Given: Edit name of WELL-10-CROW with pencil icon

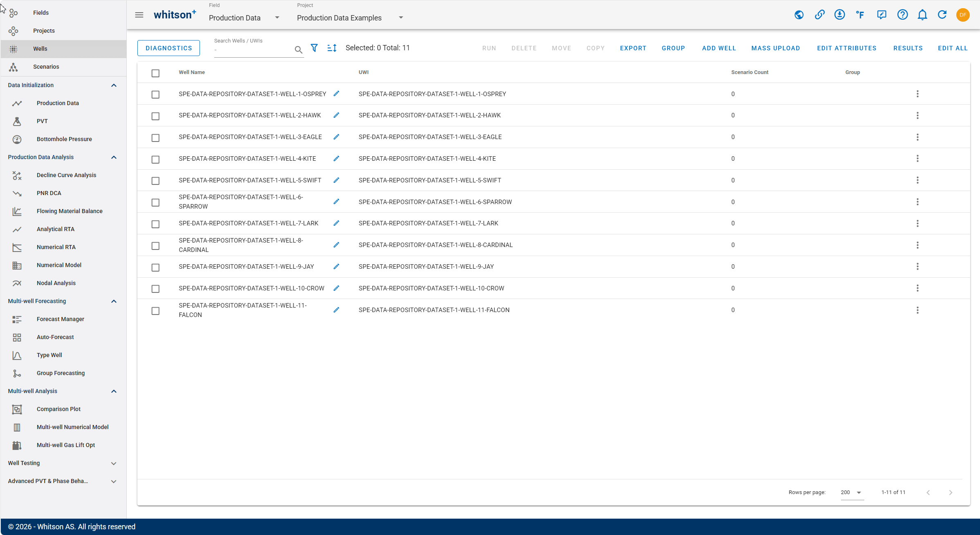Looking at the screenshot, I should [336, 288].
